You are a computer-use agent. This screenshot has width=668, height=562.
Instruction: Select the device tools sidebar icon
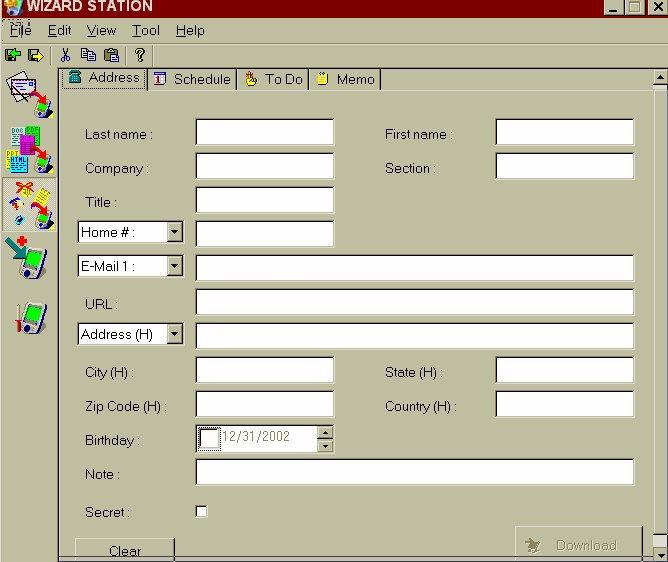coord(29,316)
